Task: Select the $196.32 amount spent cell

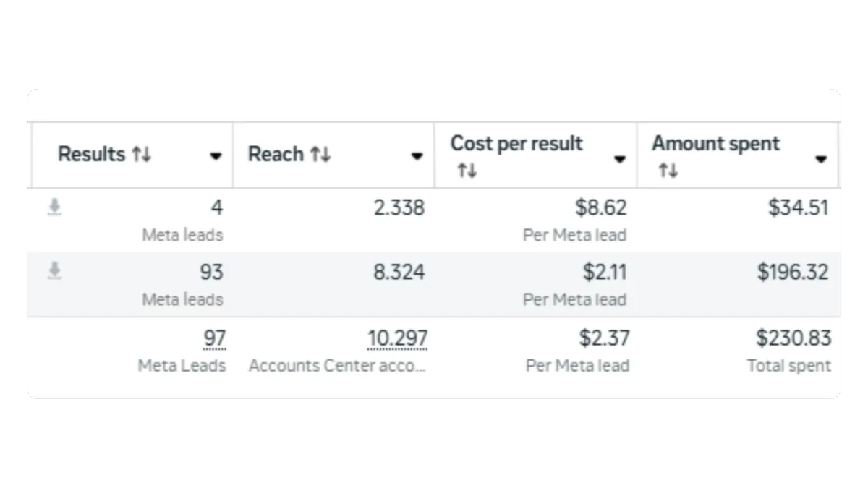Action: [793, 272]
